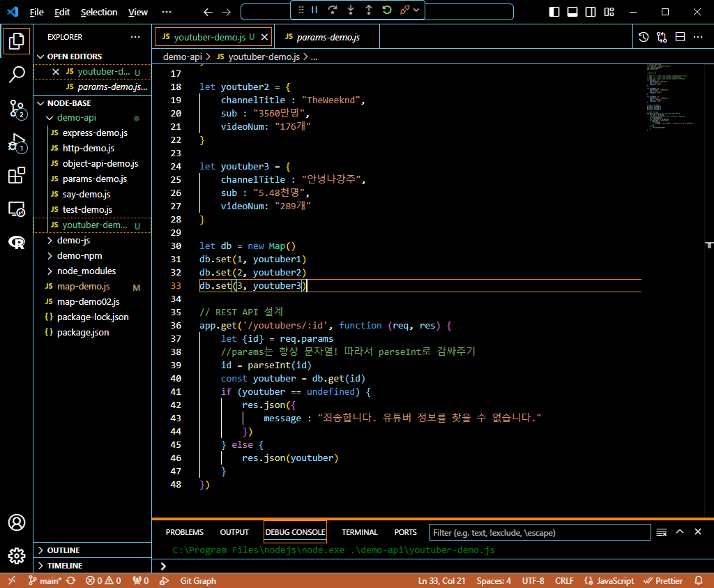Viewport: 714px width, 588px height.
Task: Switch to the Problems panel tab
Action: [184, 532]
